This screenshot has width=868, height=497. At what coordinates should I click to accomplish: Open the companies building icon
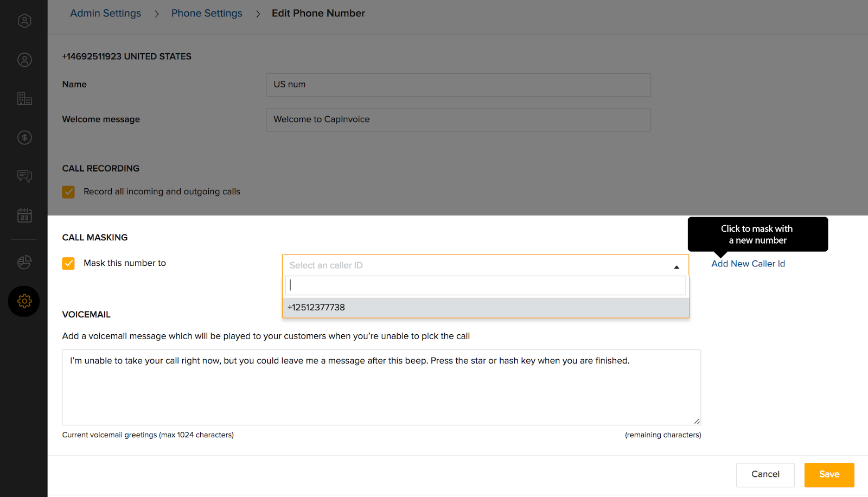click(x=24, y=99)
